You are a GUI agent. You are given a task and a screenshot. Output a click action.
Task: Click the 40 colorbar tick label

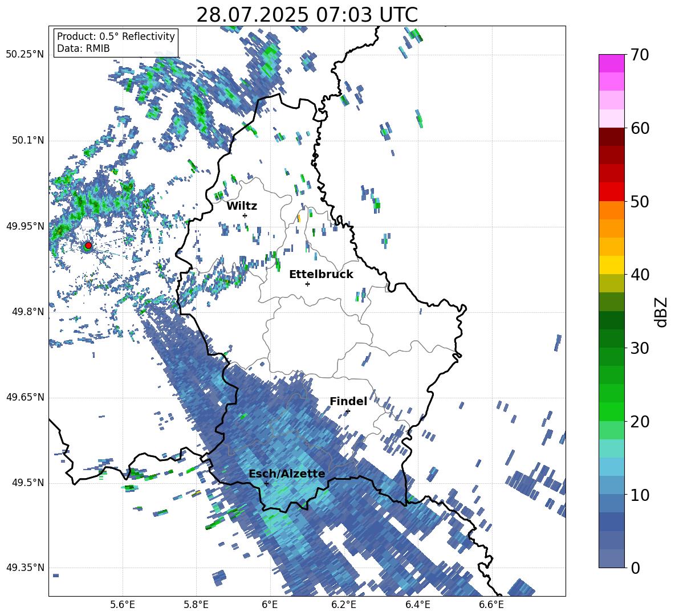pyautogui.click(x=640, y=275)
